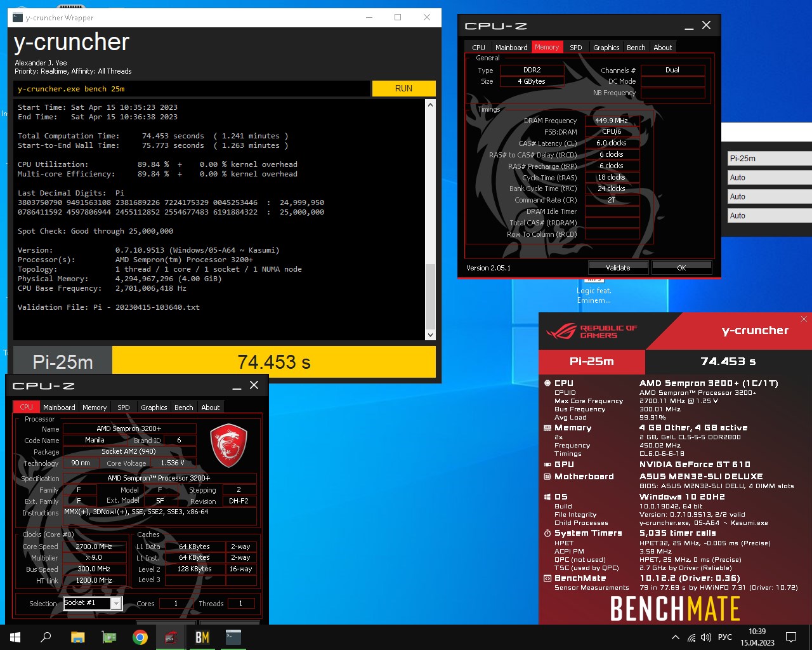Switch РУС input language indicator
Image resolution: width=812 pixels, height=650 pixels.
(725, 637)
